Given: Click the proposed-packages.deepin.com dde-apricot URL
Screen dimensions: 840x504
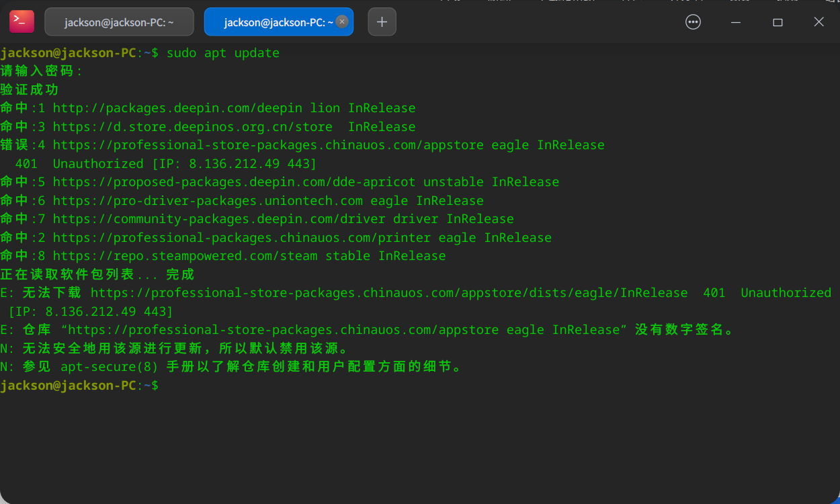Looking at the screenshot, I should click(237, 181).
